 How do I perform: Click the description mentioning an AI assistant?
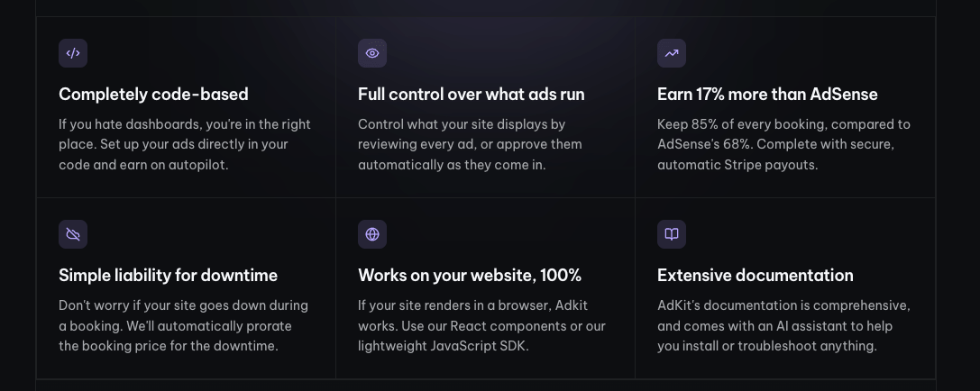pyautogui.click(x=783, y=325)
